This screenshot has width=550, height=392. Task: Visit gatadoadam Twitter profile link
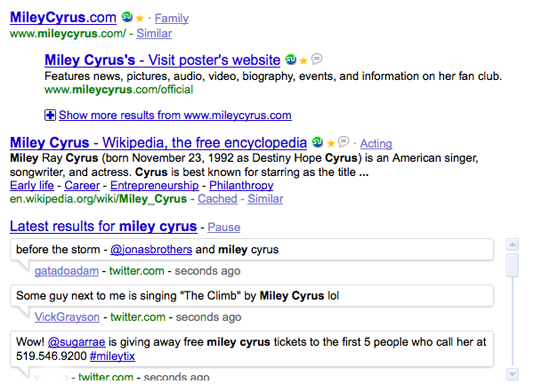tap(67, 271)
